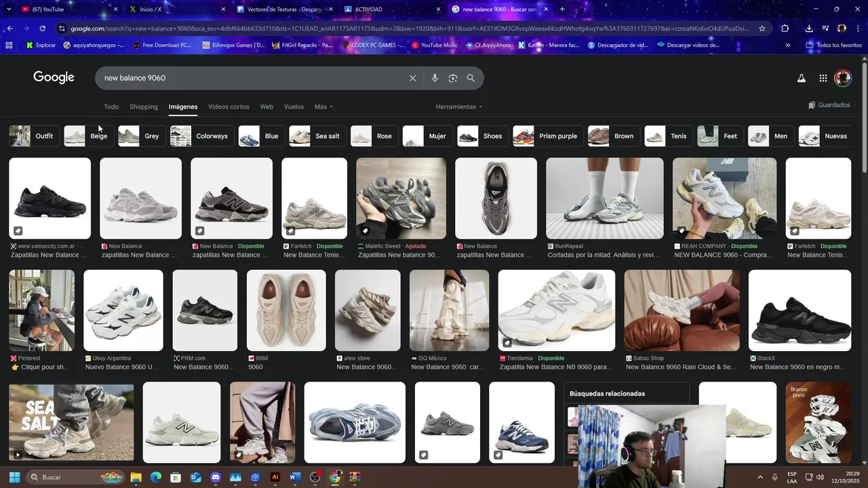Expand the Más dropdown menu

coord(323,107)
